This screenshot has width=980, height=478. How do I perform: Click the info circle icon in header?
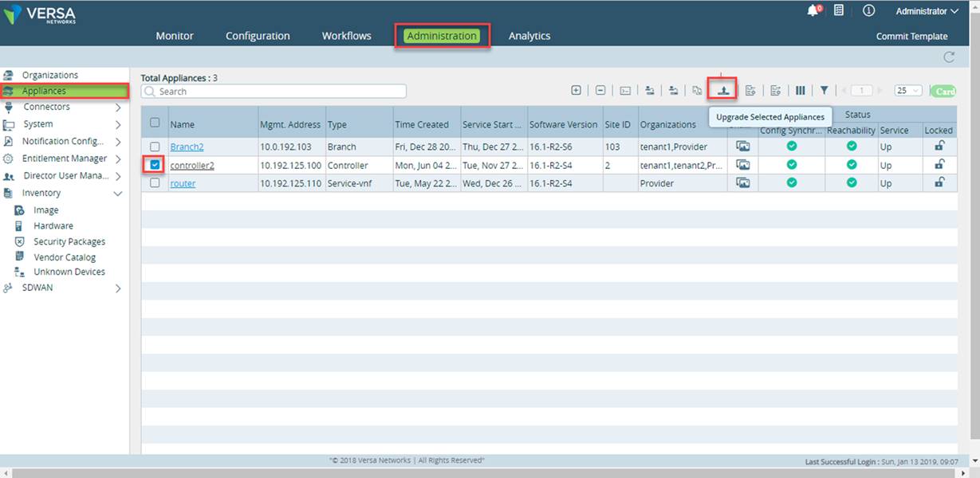tap(869, 11)
